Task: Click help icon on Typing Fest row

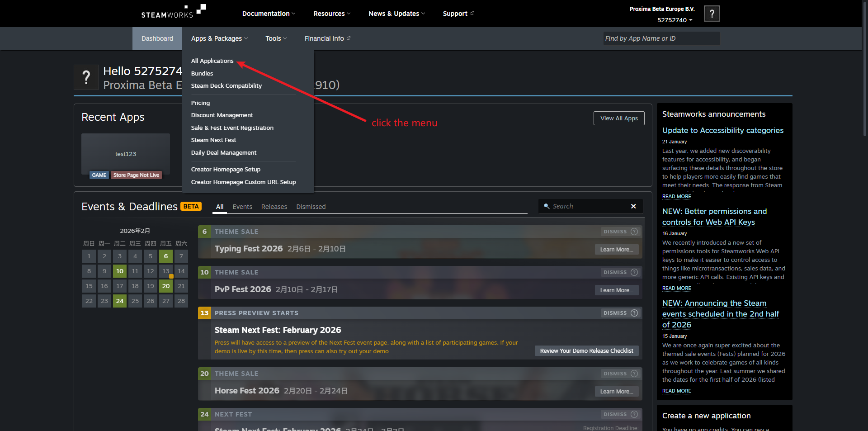Action: point(634,232)
